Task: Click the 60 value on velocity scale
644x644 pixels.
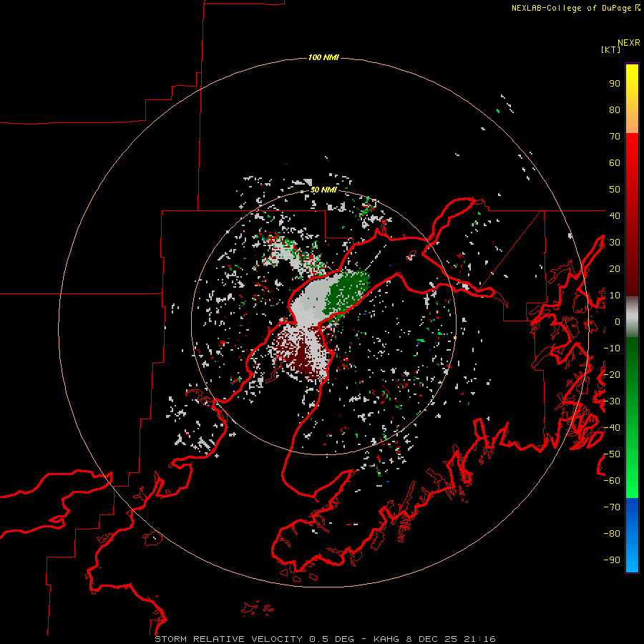Action: pos(615,162)
